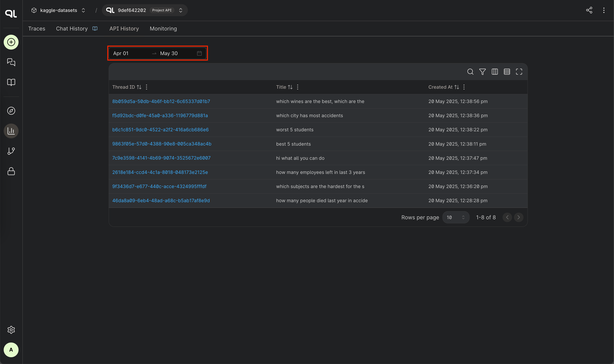Select title 'worst 5 students'
The image size is (614, 364).
pyautogui.click(x=295, y=129)
